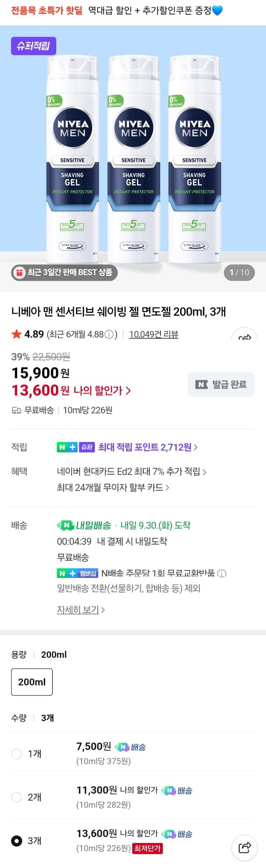Tap the rating info circle icon
266x868 pixels.
pos(109,335)
